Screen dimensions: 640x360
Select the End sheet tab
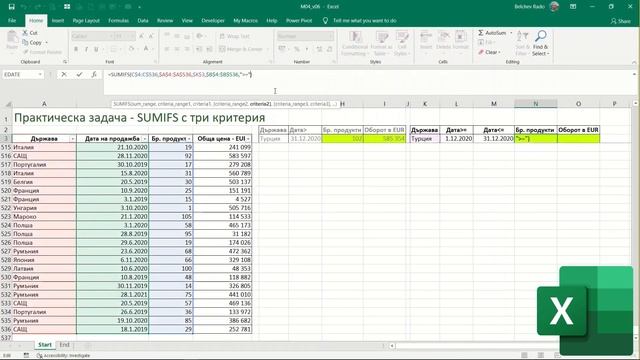pyautogui.click(x=64, y=345)
